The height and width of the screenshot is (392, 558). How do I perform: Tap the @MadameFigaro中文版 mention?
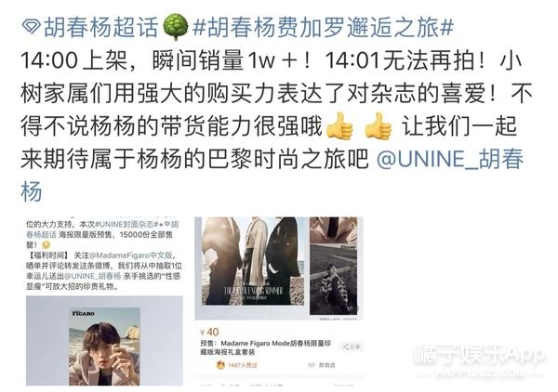click(x=131, y=255)
